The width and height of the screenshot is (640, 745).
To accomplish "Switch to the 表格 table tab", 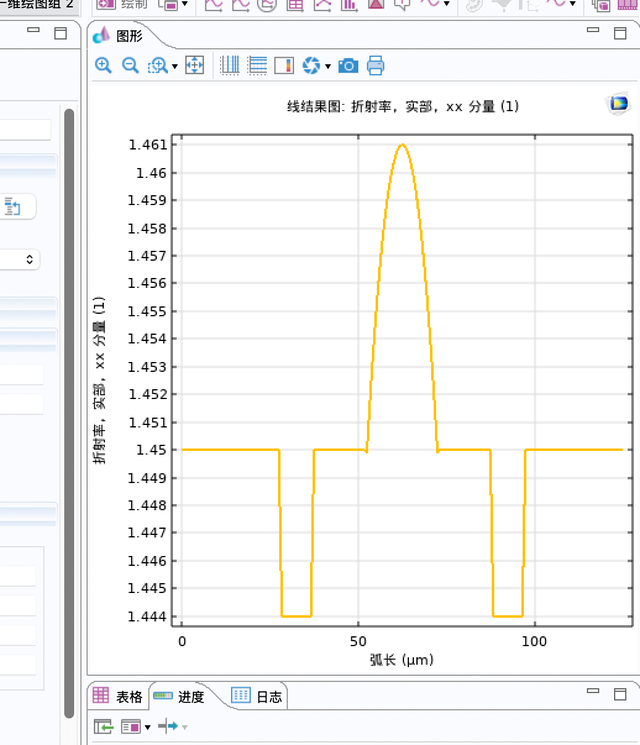I will click(118, 697).
